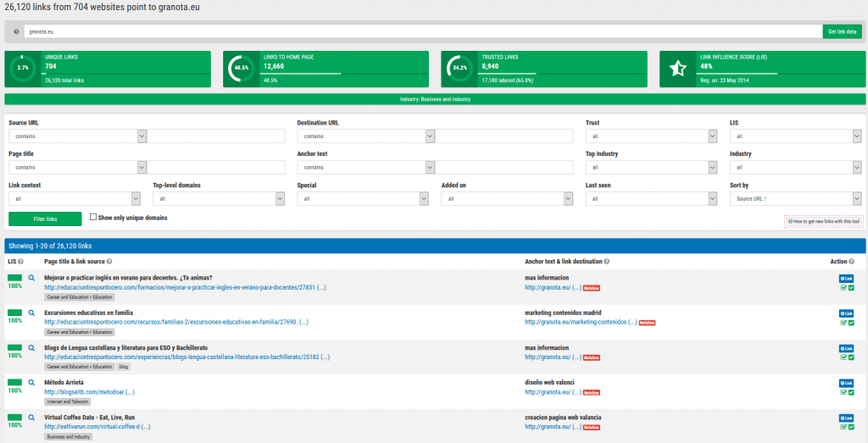Screen dimensions: 868x443
Task: Open magnifier preview for Mejorar o practicar inglés row
Action: point(31,278)
